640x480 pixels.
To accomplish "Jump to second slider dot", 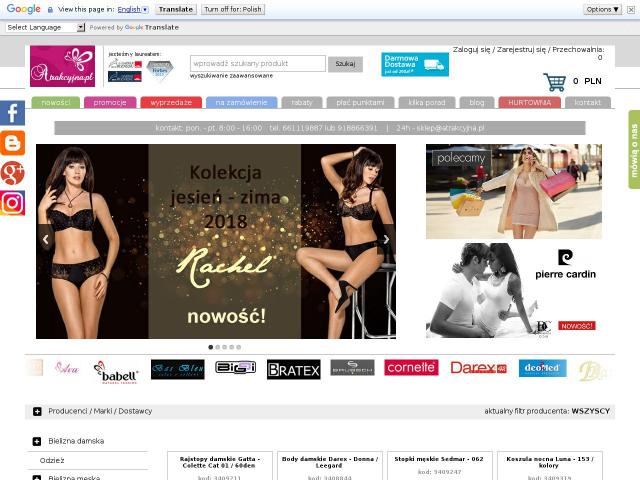I will tap(218, 347).
